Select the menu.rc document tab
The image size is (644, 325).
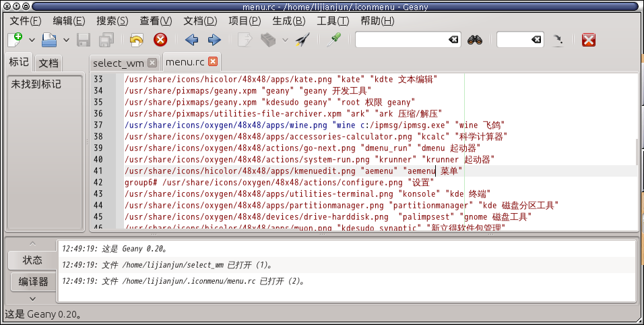click(x=185, y=62)
